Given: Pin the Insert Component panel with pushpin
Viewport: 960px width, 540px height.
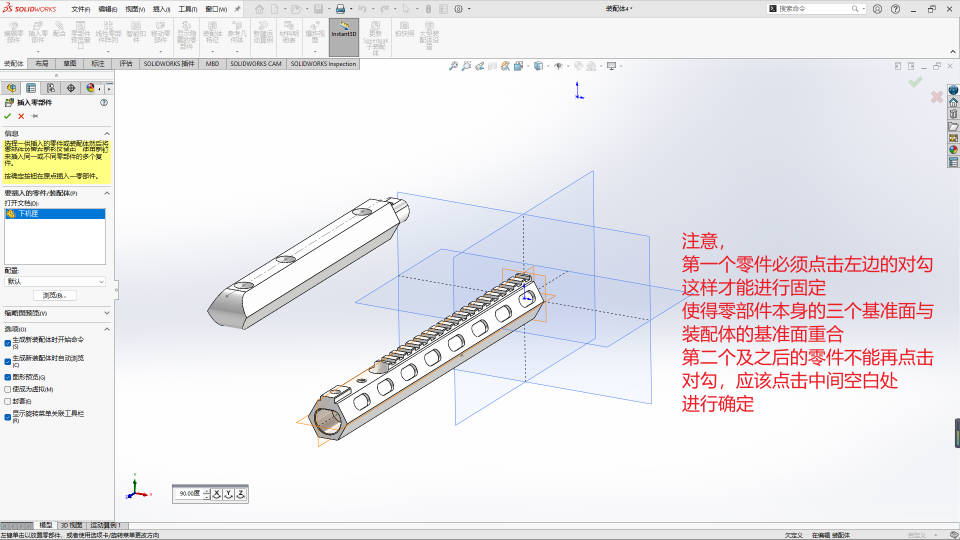Looking at the screenshot, I should pyautogui.click(x=35, y=116).
